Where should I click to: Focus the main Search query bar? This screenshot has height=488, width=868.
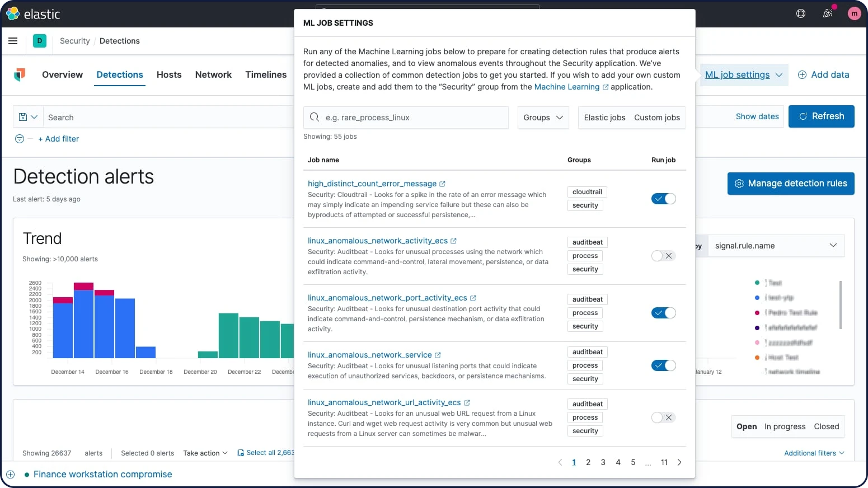[168, 117]
